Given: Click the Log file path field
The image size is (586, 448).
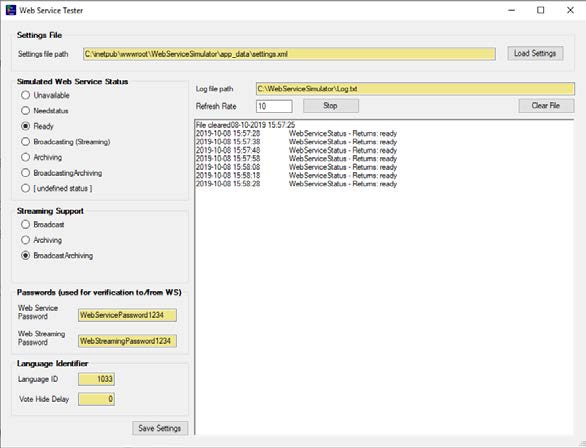Looking at the screenshot, I should pos(415,89).
